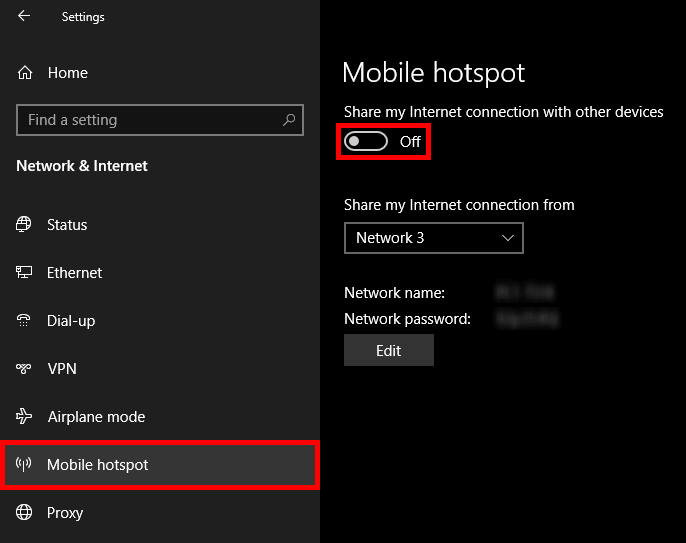This screenshot has height=543, width=686.
Task: Click the Network & Internet heading
Action: 82,166
